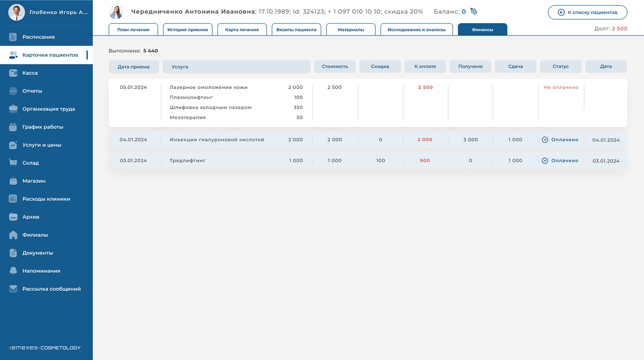
Task: Click patient Чередниченко's avatar photo
Action: click(x=116, y=12)
